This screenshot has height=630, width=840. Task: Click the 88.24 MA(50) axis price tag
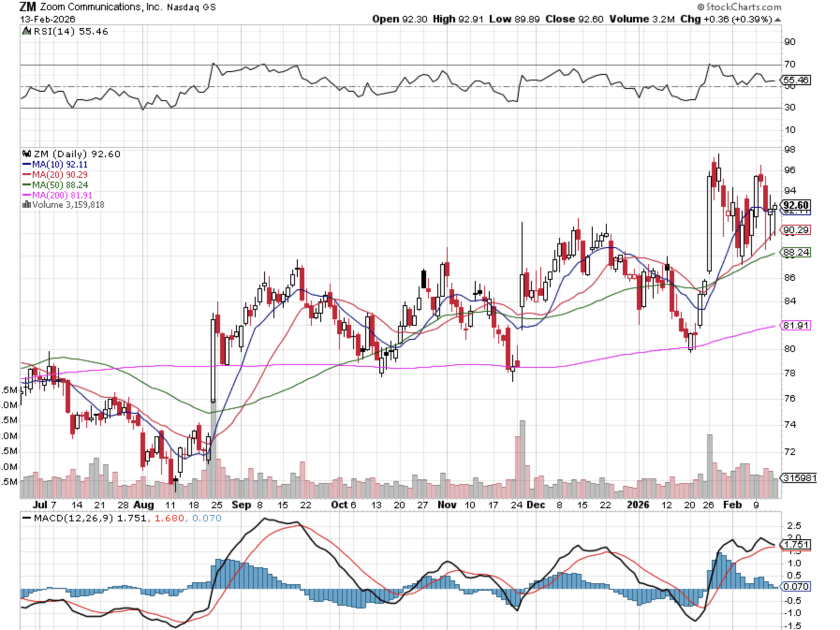[796, 252]
